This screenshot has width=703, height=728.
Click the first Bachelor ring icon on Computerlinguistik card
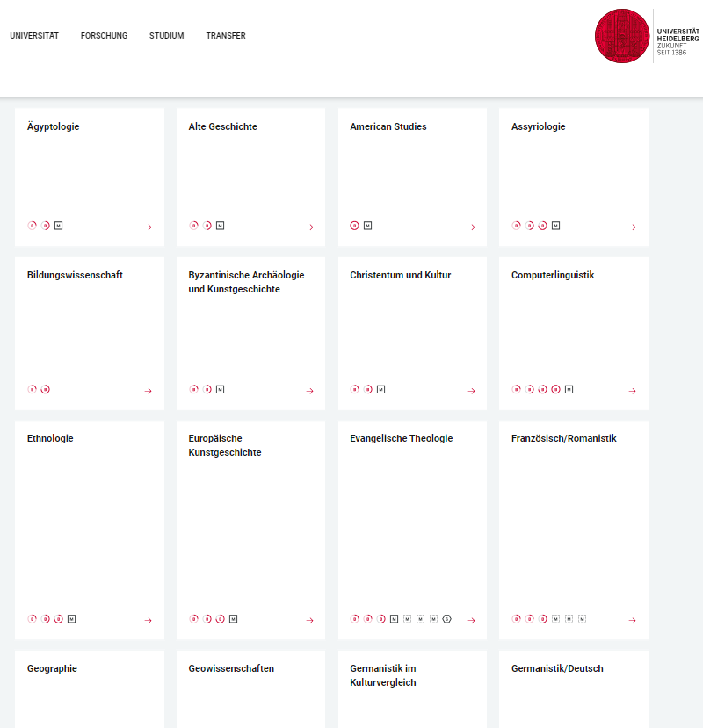[x=516, y=389]
